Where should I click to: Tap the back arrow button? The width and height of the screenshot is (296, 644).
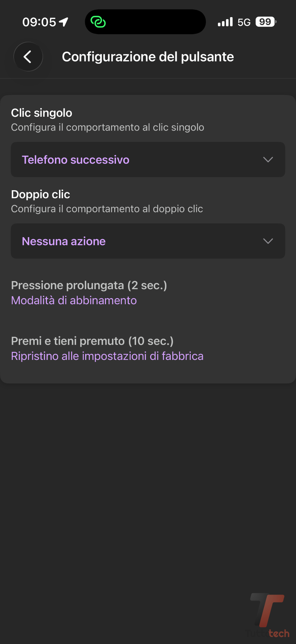(x=28, y=57)
